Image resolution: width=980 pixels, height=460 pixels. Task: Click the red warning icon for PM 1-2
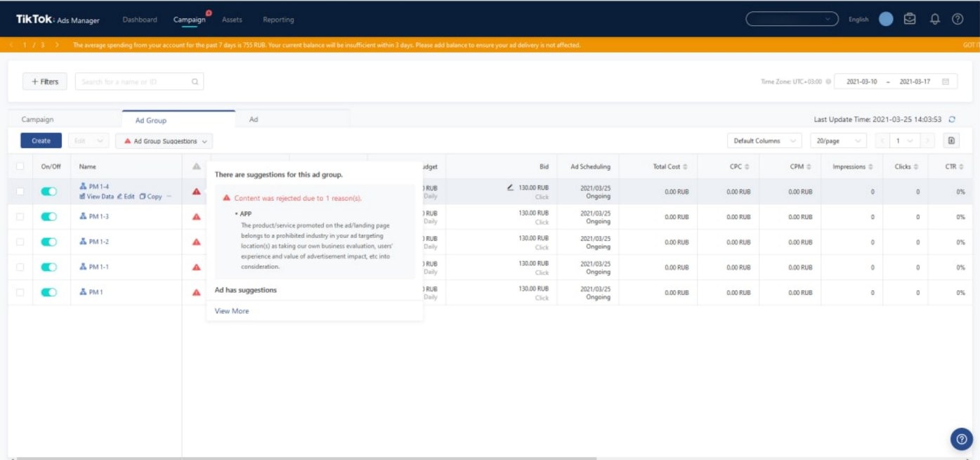point(197,242)
